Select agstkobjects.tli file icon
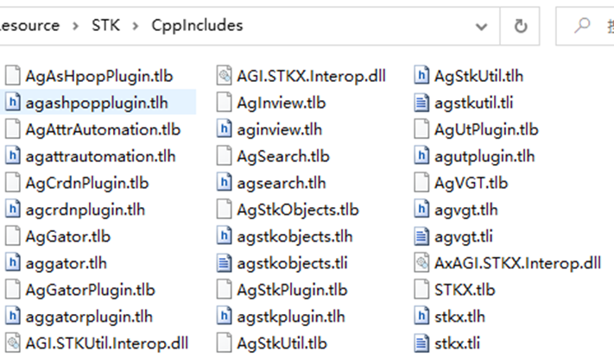Screen dimensions: 614x364 tap(224, 263)
